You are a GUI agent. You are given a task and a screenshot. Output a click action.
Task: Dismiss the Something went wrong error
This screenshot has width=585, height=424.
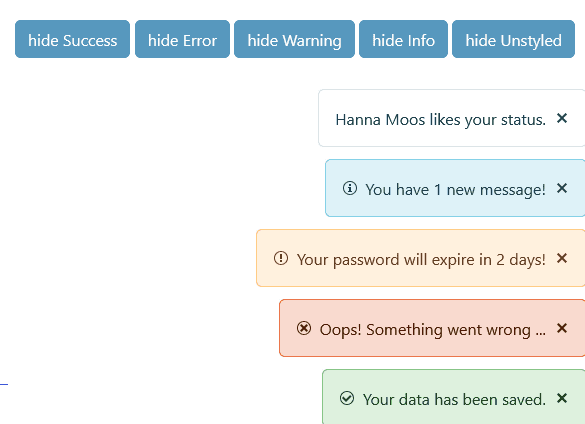562,328
